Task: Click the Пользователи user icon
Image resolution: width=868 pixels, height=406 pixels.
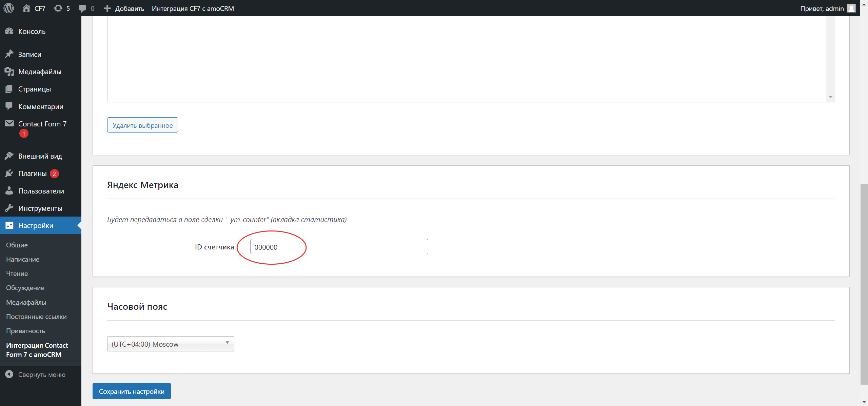Action: [9, 191]
